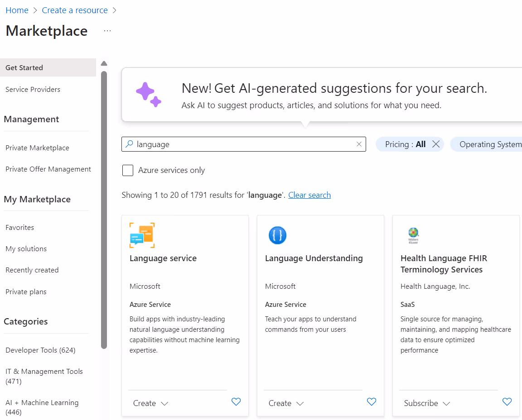The image size is (522, 420).
Task: Click the Language service product icon
Action: coord(142,235)
